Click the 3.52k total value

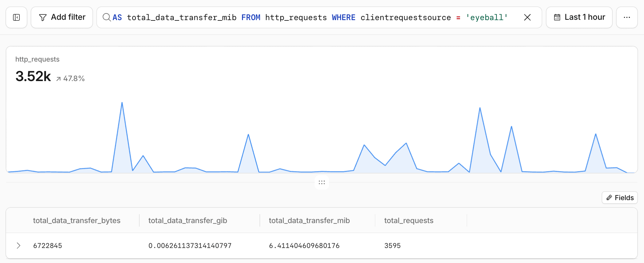click(33, 76)
